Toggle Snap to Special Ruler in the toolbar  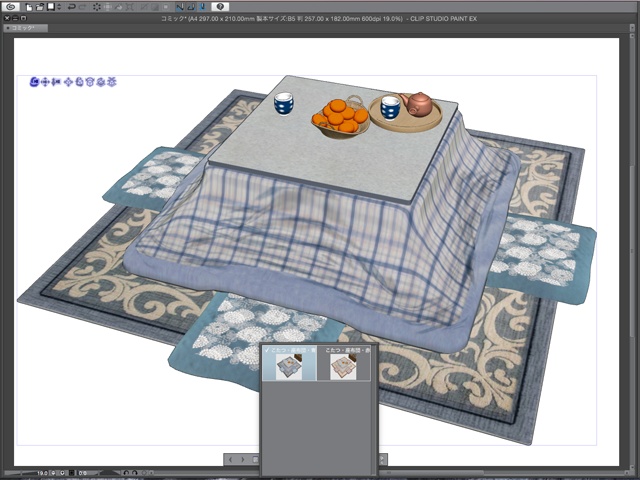(191, 7)
